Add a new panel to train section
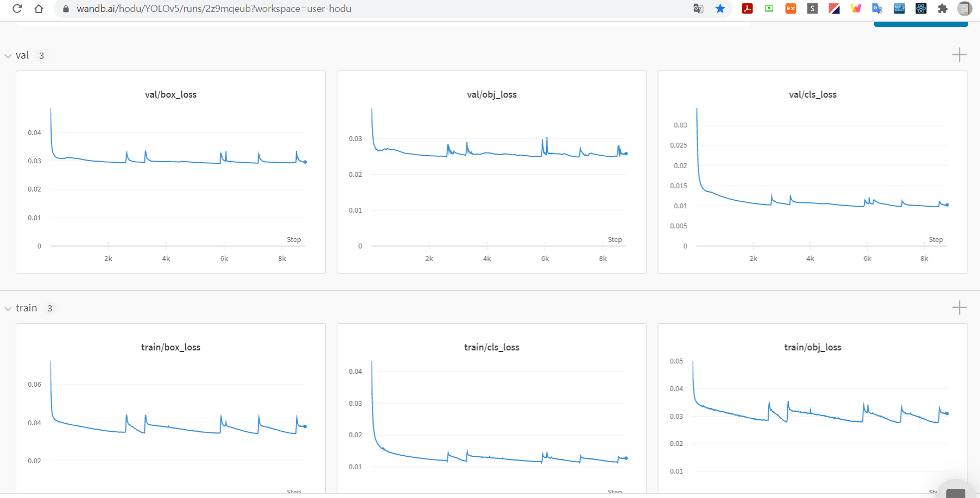 (959, 308)
